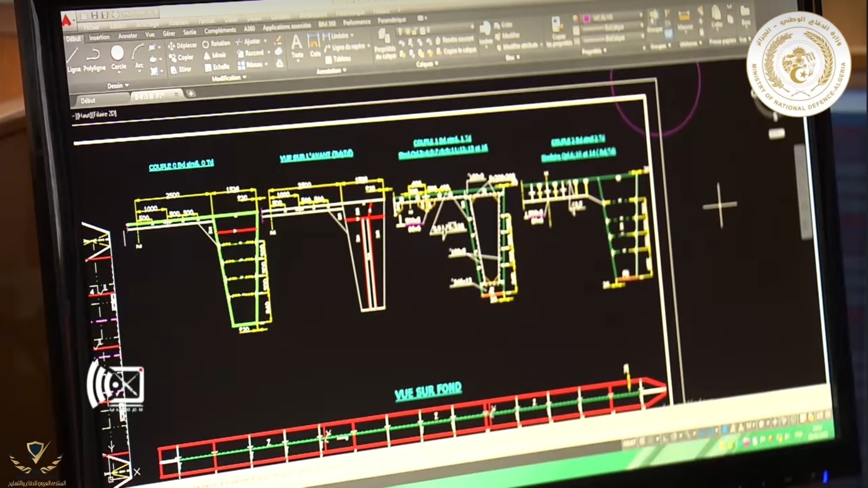
Task: Activate the Déplacer command
Action: [182, 46]
